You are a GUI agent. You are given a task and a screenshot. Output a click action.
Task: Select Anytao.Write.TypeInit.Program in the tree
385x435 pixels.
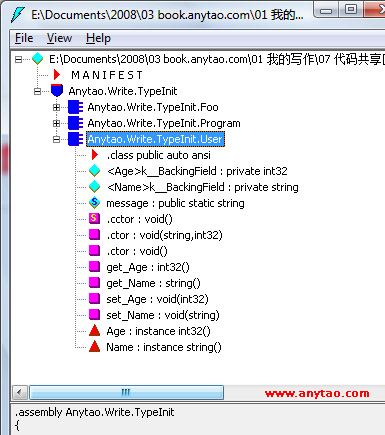164,123
